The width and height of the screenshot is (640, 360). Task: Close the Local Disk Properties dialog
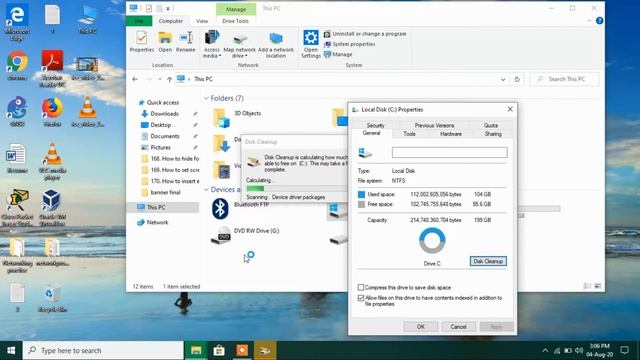click(510, 109)
